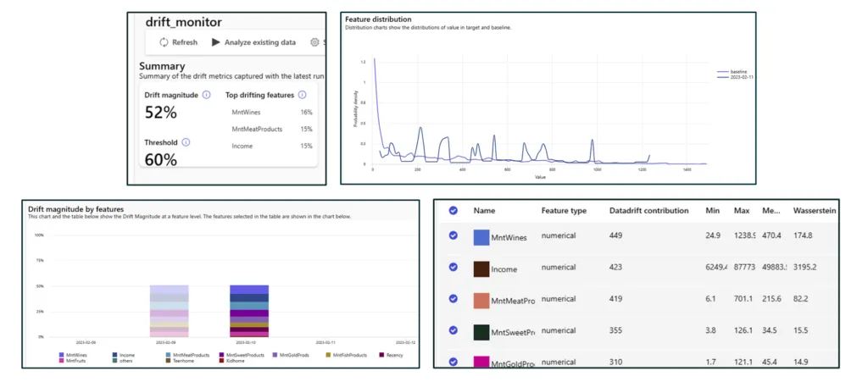
Task: Toggle Recency legend marker in bar chart
Action: coord(381,355)
